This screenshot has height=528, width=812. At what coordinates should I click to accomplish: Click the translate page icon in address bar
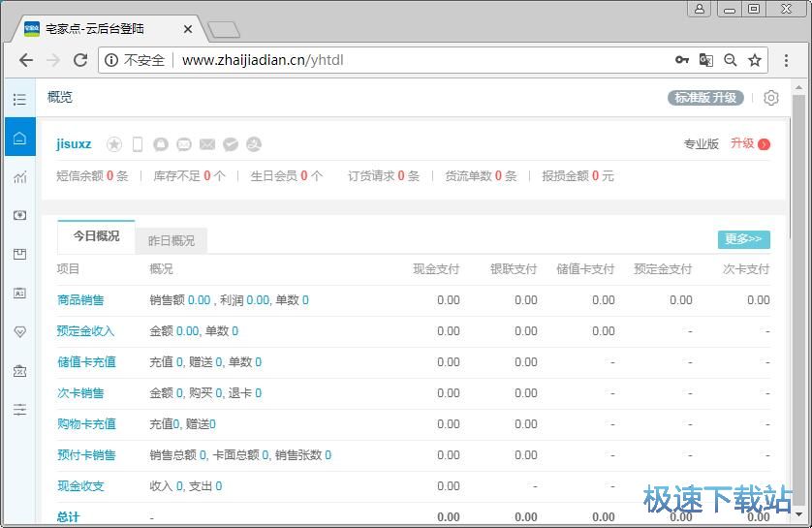point(706,60)
